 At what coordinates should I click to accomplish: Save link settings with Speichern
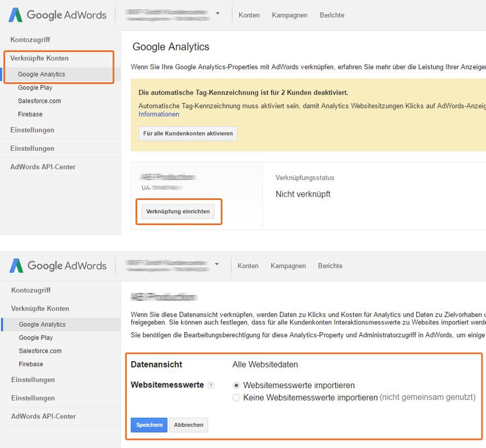149,425
